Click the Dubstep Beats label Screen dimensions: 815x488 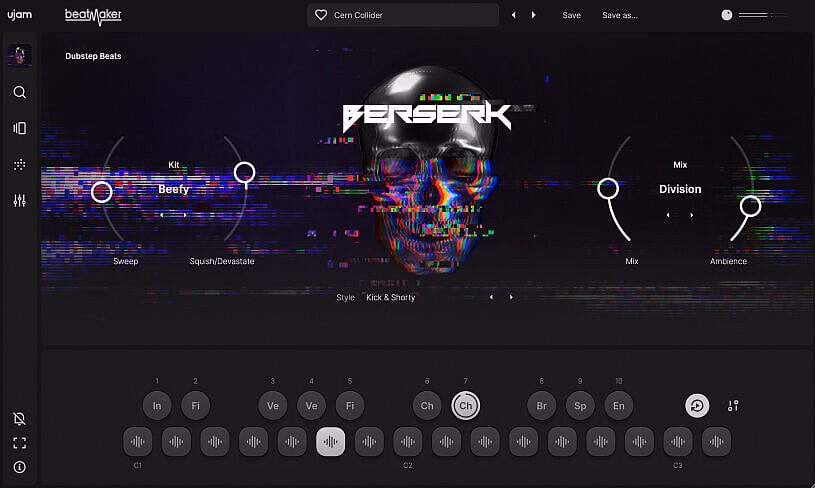click(93, 56)
